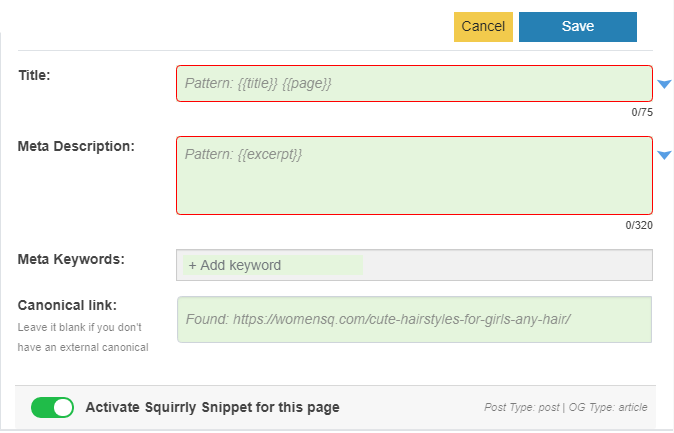The height and width of the screenshot is (433, 674).
Task: Click the 'Meta Keywords:' label
Action: click(x=71, y=259)
